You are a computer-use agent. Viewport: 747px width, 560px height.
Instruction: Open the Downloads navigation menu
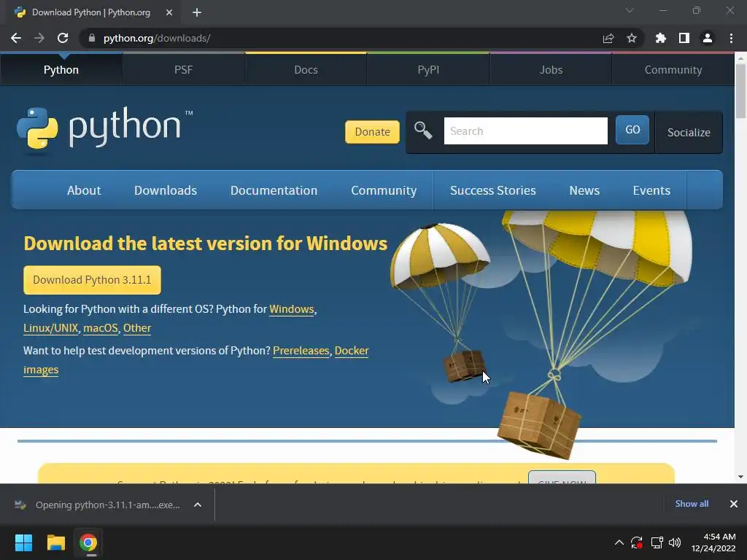pos(166,190)
